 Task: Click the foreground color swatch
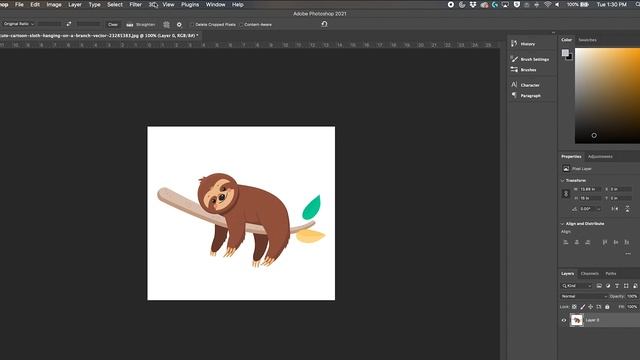565,53
